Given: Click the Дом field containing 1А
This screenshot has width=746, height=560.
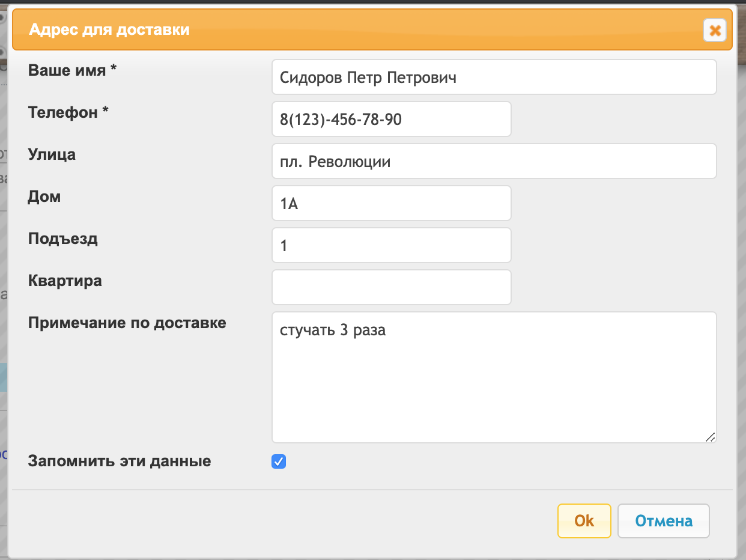Looking at the screenshot, I should (x=392, y=203).
